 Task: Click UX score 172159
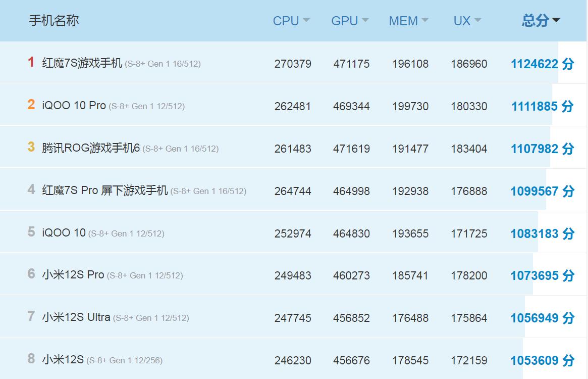[469, 361]
